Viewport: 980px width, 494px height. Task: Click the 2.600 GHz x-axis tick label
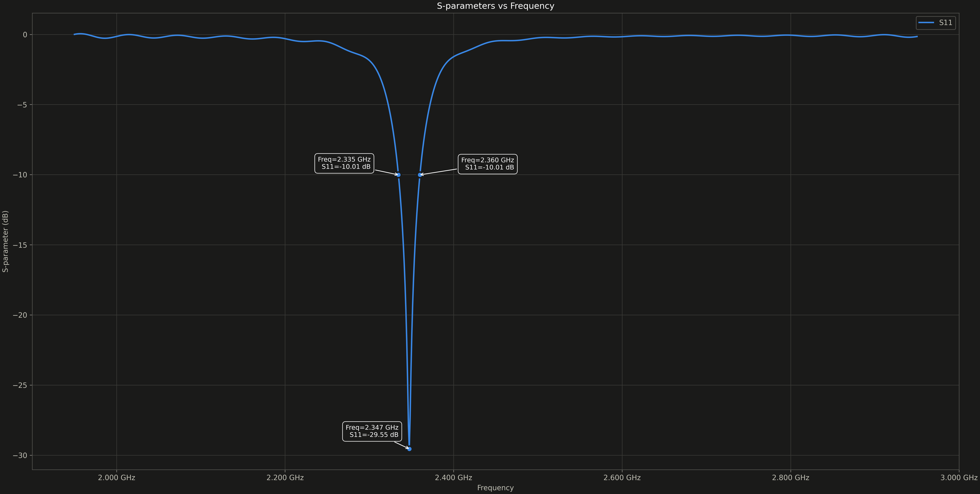(x=622, y=478)
